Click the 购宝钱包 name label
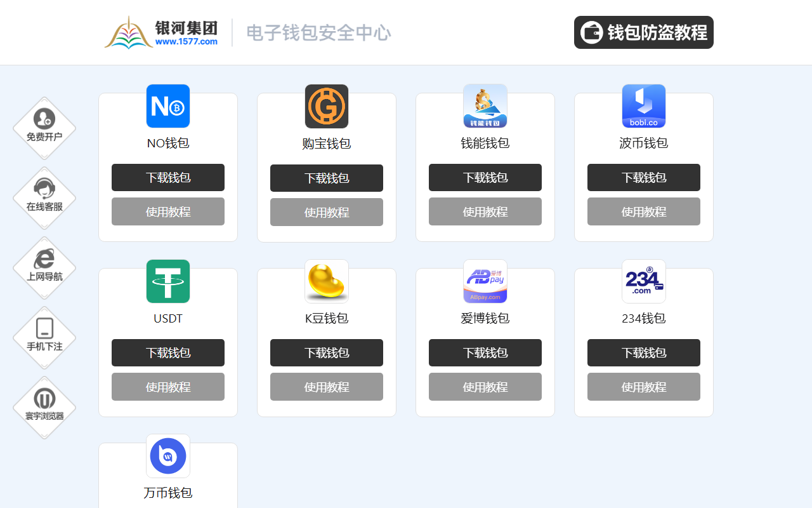Viewport: 812px width, 508px height. (x=327, y=144)
